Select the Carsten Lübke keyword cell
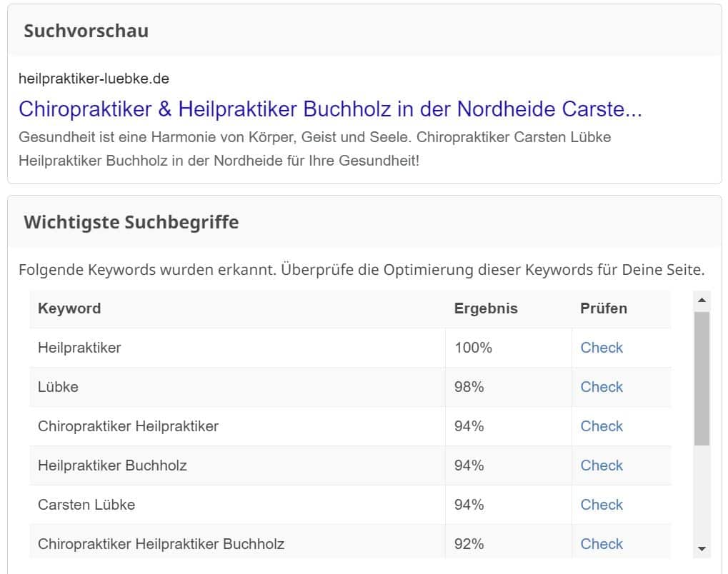 [x=237, y=505]
